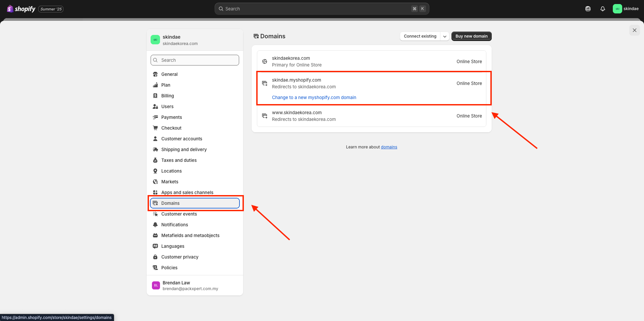Screen dimensions: 644x321
Task: Click Change to a new myshopify.com domain
Action: (314, 97)
